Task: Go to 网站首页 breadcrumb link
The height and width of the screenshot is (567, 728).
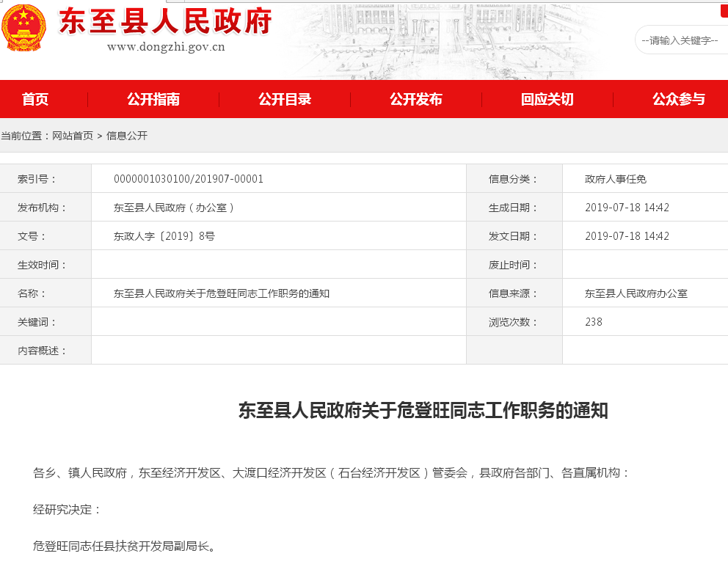Action: [x=73, y=136]
